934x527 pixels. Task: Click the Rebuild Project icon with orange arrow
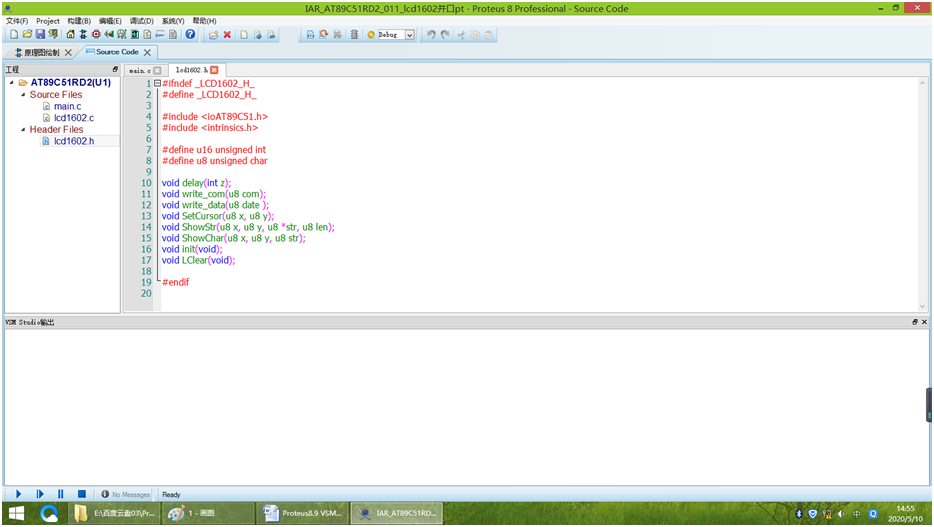click(324, 35)
